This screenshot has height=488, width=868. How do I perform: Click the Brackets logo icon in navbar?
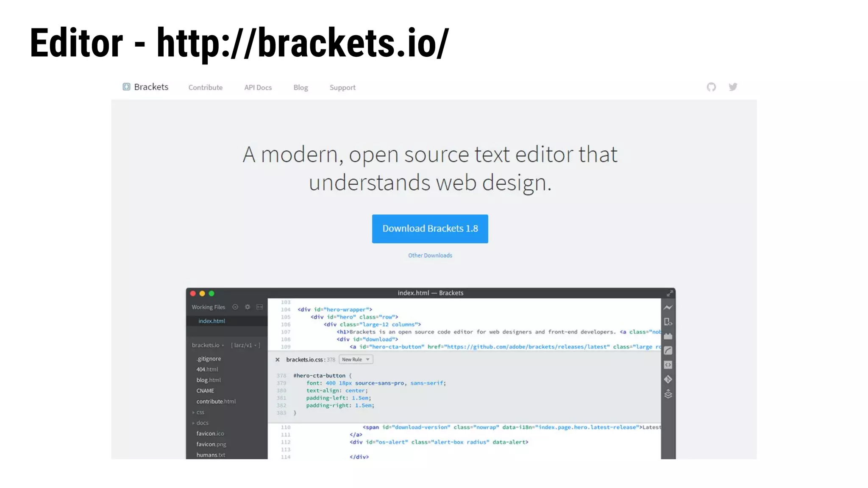126,87
